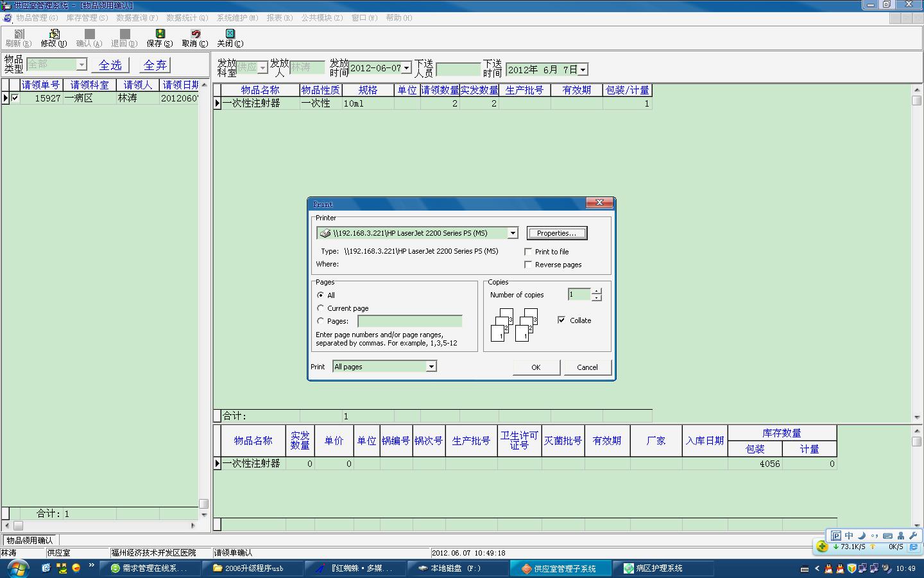Click the printer Properties button
Image resolution: width=924 pixels, height=578 pixels.
556,233
